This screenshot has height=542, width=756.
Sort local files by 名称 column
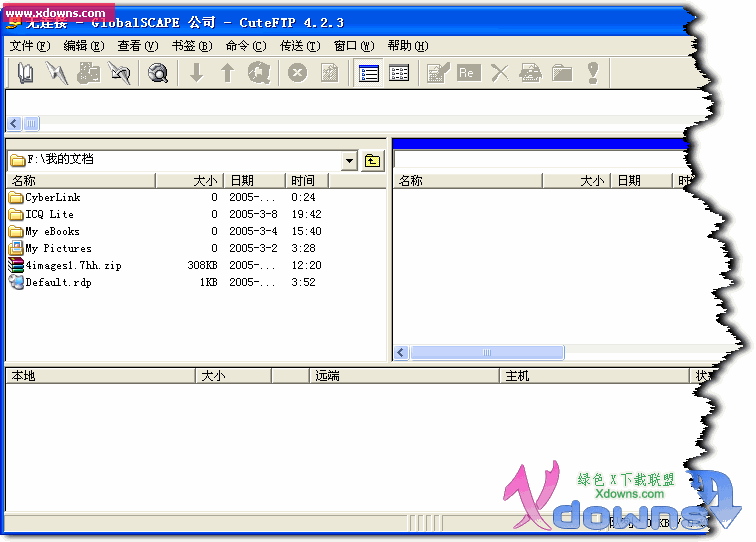click(81, 180)
